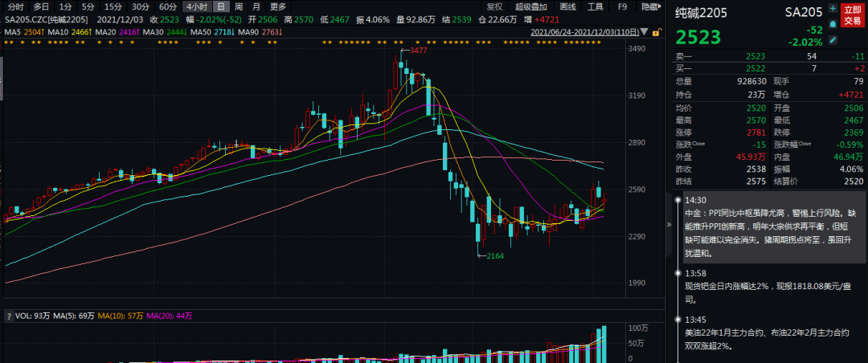The width and height of the screenshot is (868, 363).
Task: Select the 4小时 chart period
Action: coord(196,6)
